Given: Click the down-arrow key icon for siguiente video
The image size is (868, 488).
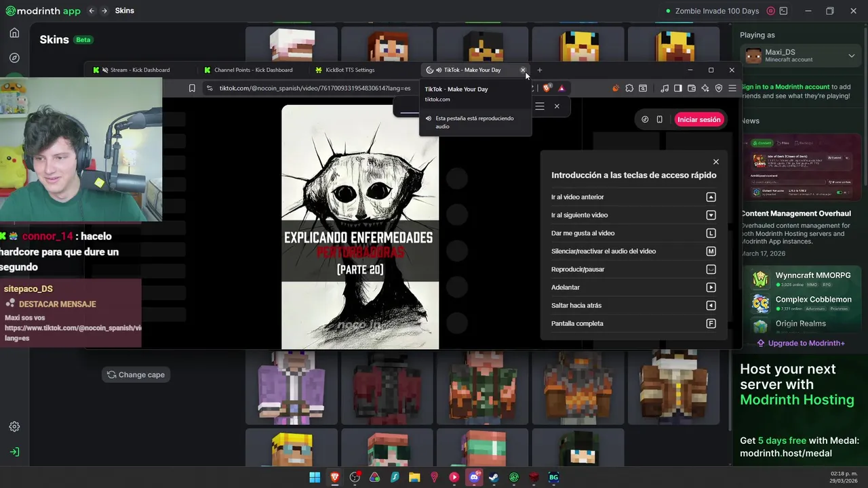Looking at the screenshot, I should [711, 215].
